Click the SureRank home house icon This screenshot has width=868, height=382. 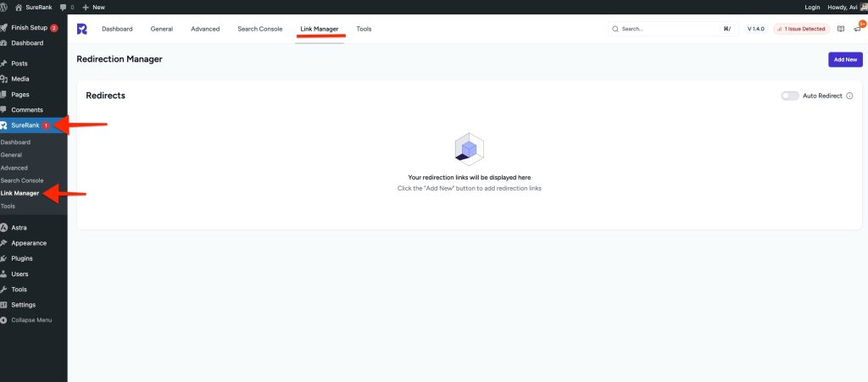pos(19,7)
